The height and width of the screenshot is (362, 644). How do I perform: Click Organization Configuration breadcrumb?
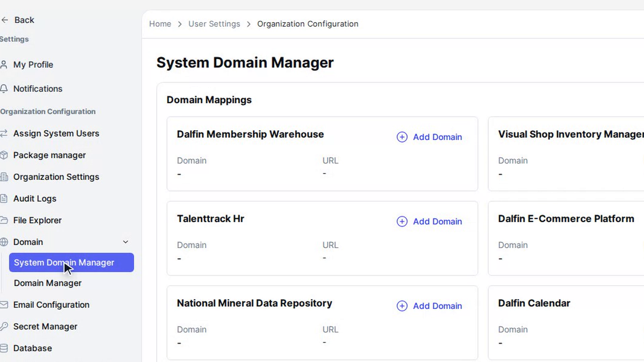click(308, 24)
